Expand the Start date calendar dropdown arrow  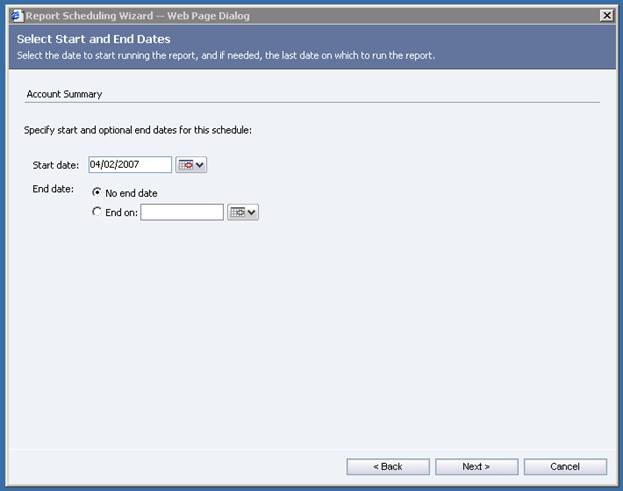pyautogui.click(x=200, y=165)
